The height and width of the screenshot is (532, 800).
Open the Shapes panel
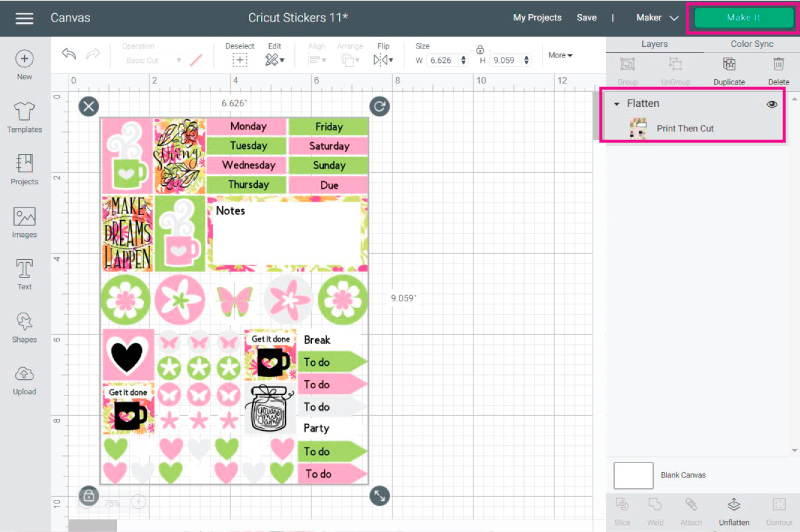click(24, 327)
